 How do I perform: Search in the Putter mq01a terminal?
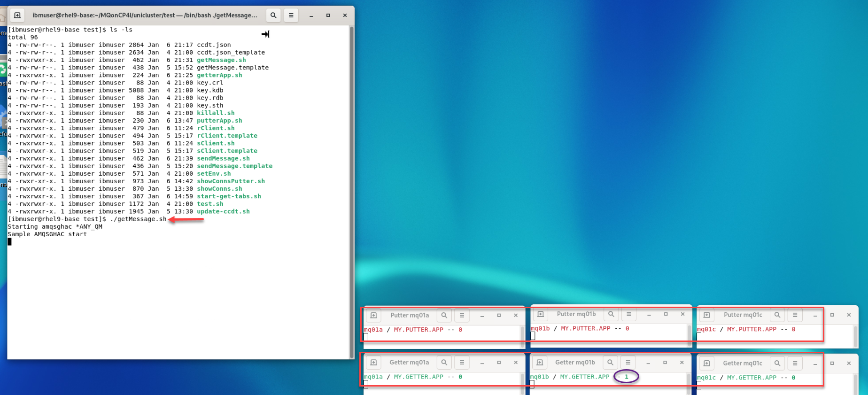coord(444,316)
